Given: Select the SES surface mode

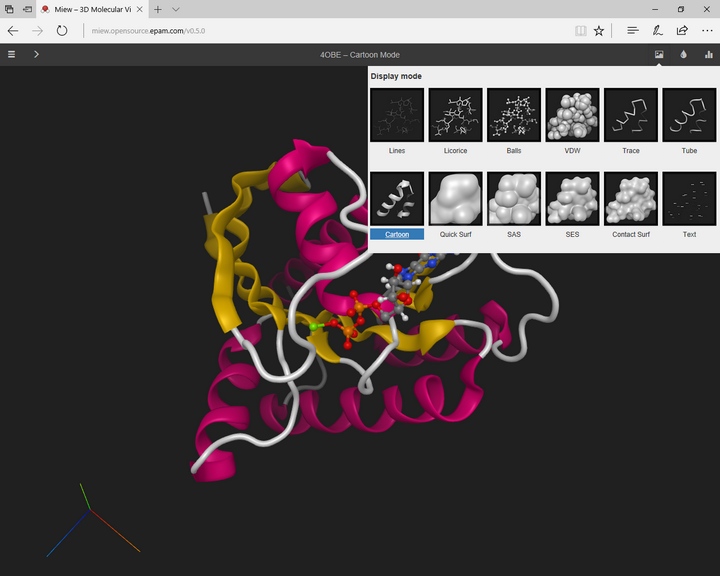Looking at the screenshot, I should pyautogui.click(x=572, y=199).
